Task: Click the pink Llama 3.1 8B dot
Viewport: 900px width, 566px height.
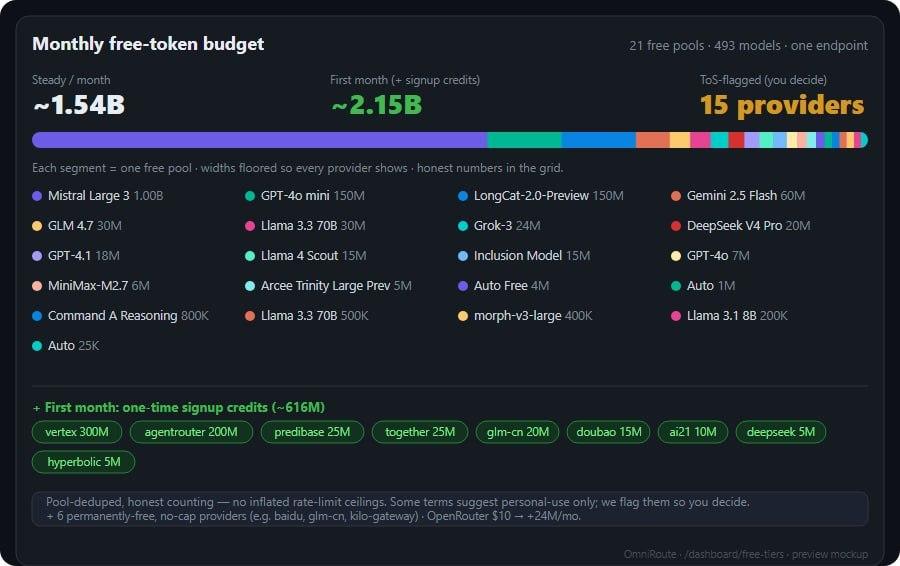Action: [x=676, y=316]
